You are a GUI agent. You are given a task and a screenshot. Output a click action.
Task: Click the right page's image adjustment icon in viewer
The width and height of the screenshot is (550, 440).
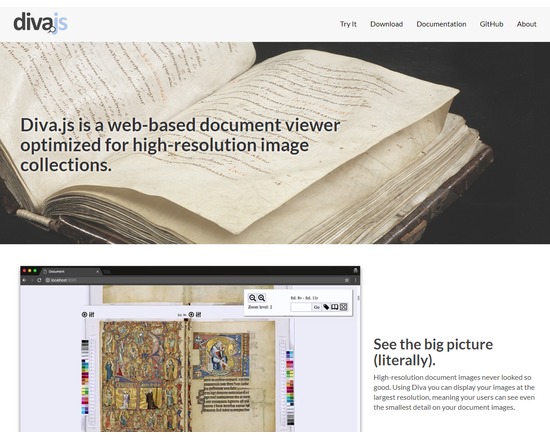click(x=199, y=314)
